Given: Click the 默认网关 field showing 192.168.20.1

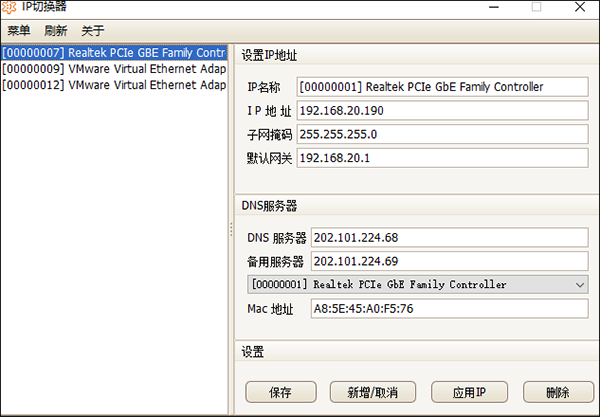Looking at the screenshot, I should (x=440, y=158).
